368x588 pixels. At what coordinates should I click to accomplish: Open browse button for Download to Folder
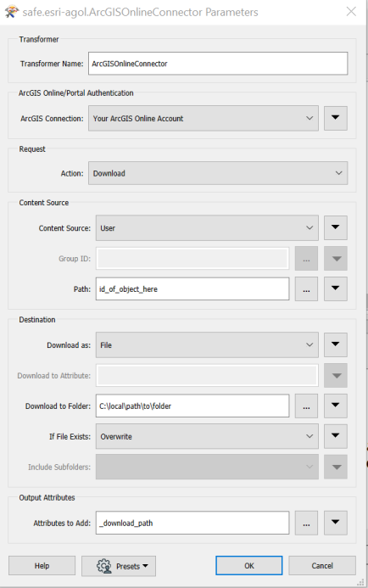pos(306,406)
